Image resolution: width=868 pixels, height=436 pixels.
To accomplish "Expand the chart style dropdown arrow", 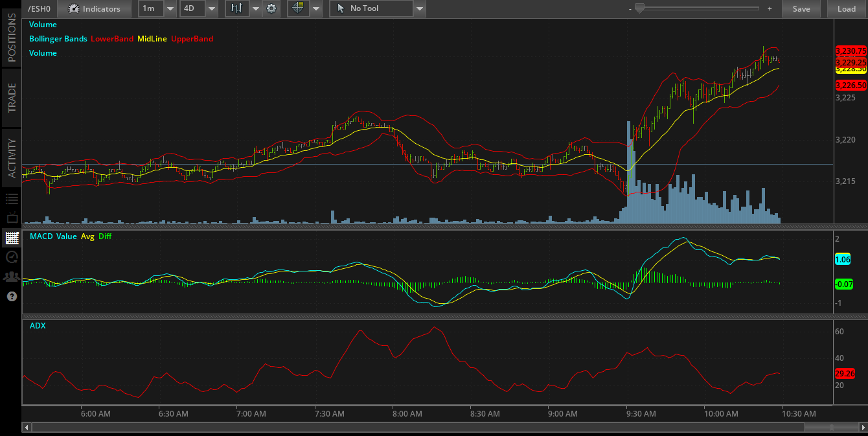I will pos(255,8).
